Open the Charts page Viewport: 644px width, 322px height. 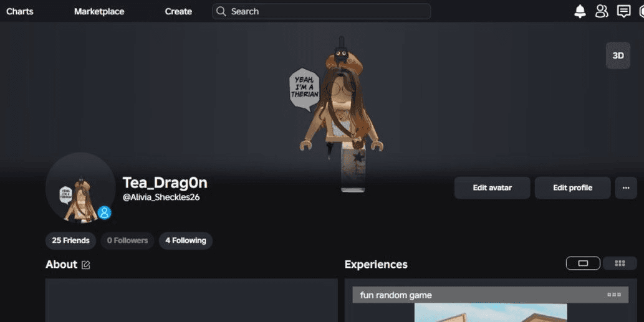20,11
